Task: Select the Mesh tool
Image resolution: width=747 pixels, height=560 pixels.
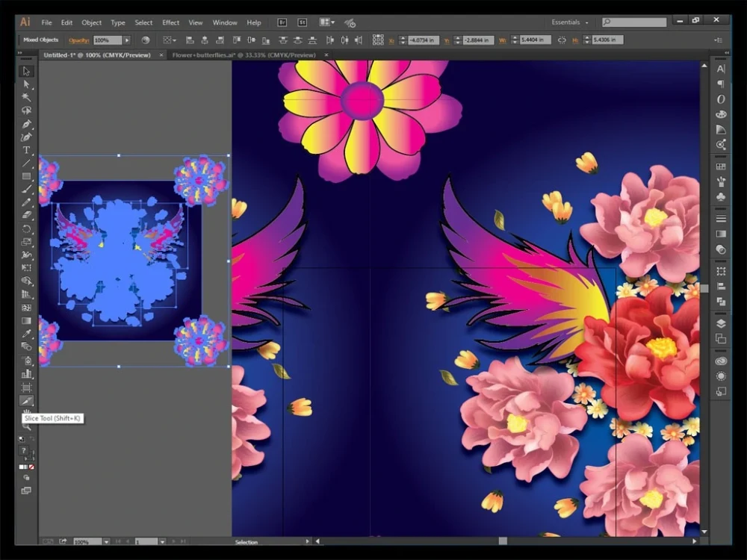Action: tap(26, 308)
